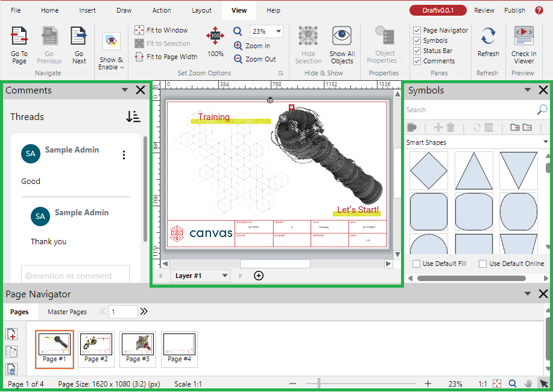This screenshot has height=392, width=553.
Task: Open the Smart Shapes category dropdown
Action: [x=545, y=142]
